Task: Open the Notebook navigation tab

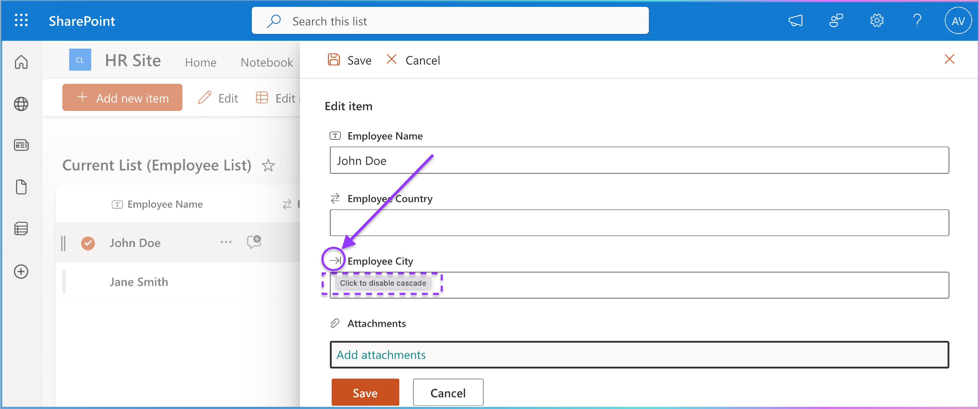Action: [267, 62]
